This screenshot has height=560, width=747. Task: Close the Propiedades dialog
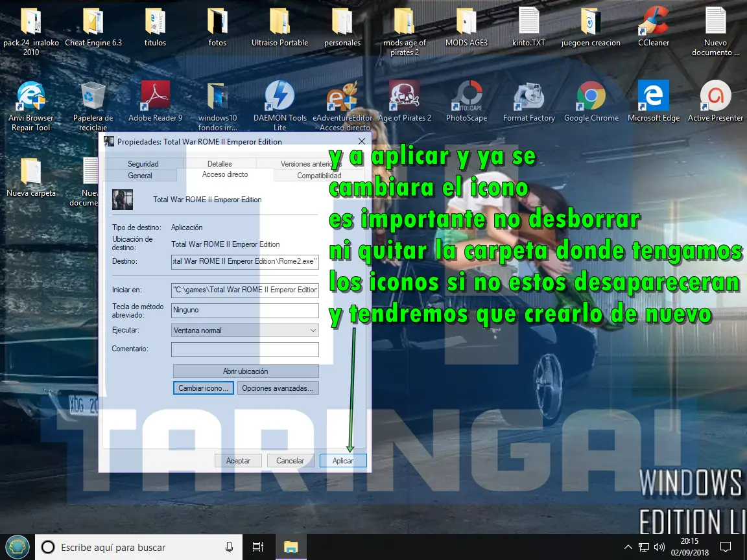tap(362, 141)
